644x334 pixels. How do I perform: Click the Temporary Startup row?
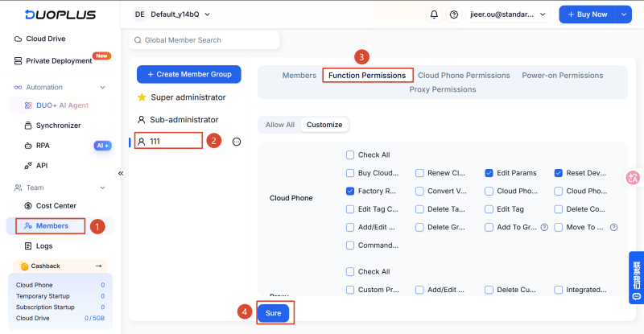click(60, 296)
